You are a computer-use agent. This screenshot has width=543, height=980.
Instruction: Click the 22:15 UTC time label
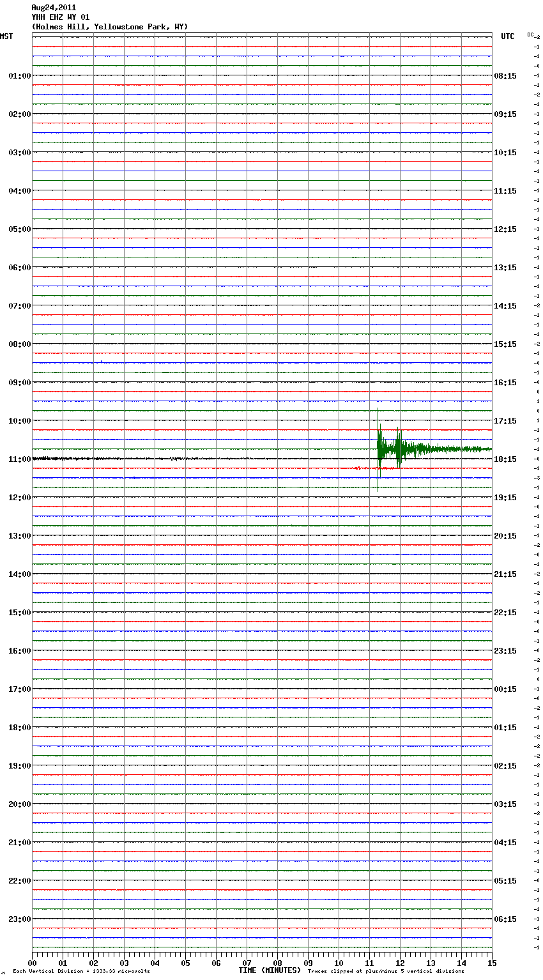[505, 613]
